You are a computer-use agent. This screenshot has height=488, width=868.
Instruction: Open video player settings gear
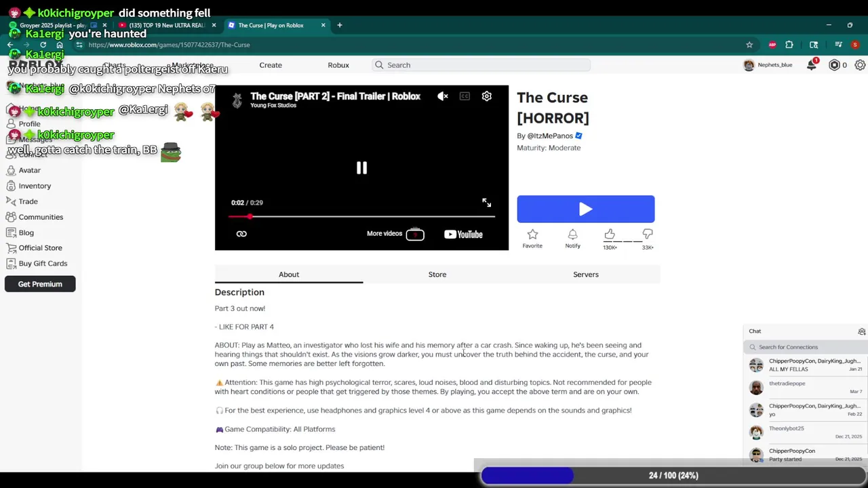coord(486,96)
